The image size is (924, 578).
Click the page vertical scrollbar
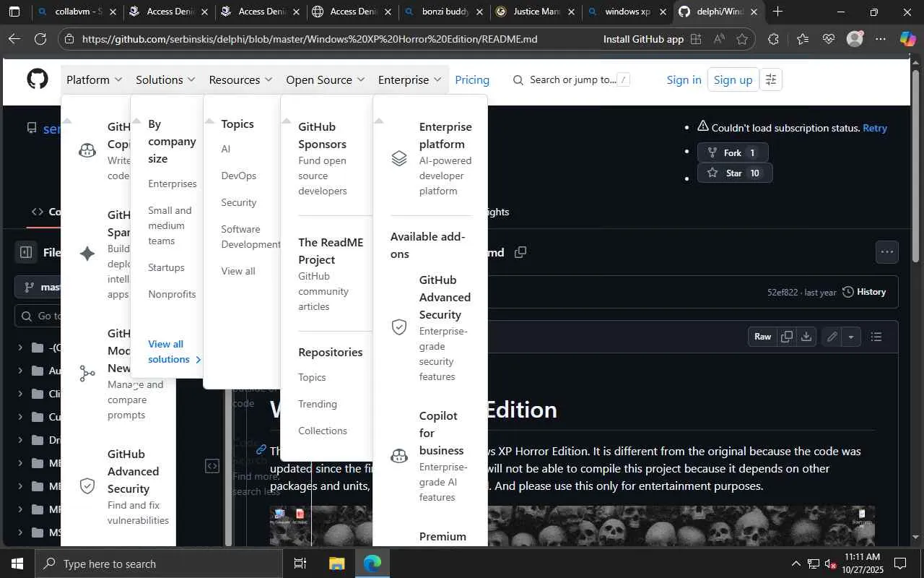pyautogui.click(x=916, y=166)
